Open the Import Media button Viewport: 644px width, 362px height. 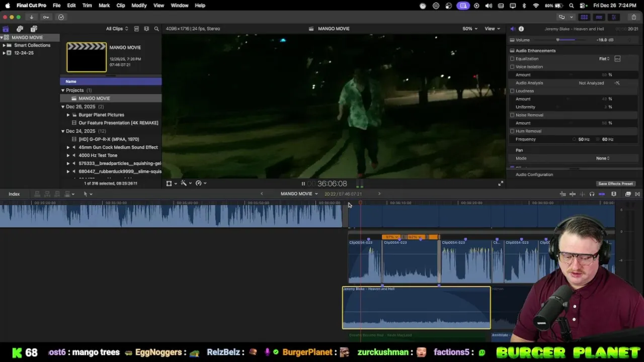31,17
